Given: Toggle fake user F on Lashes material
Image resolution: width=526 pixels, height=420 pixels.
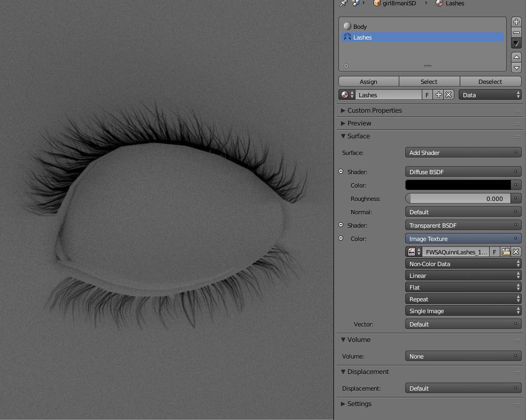Looking at the screenshot, I should click(427, 95).
